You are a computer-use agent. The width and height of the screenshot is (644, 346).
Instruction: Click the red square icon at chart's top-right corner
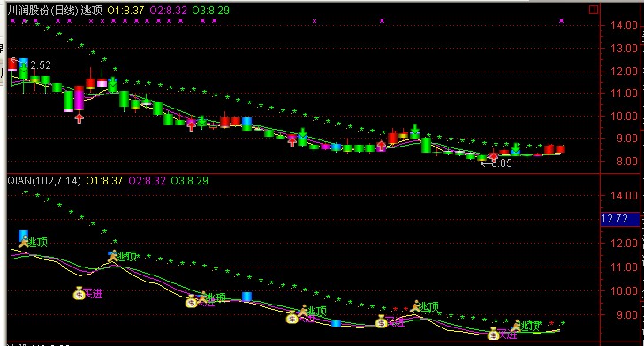pyautogui.click(x=594, y=10)
